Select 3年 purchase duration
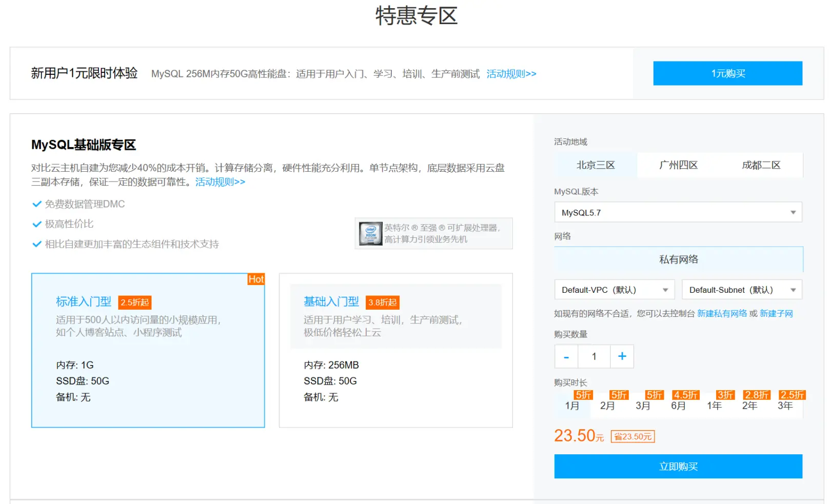Image resolution: width=831 pixels, height=504 pixels. tap(785, 406)
